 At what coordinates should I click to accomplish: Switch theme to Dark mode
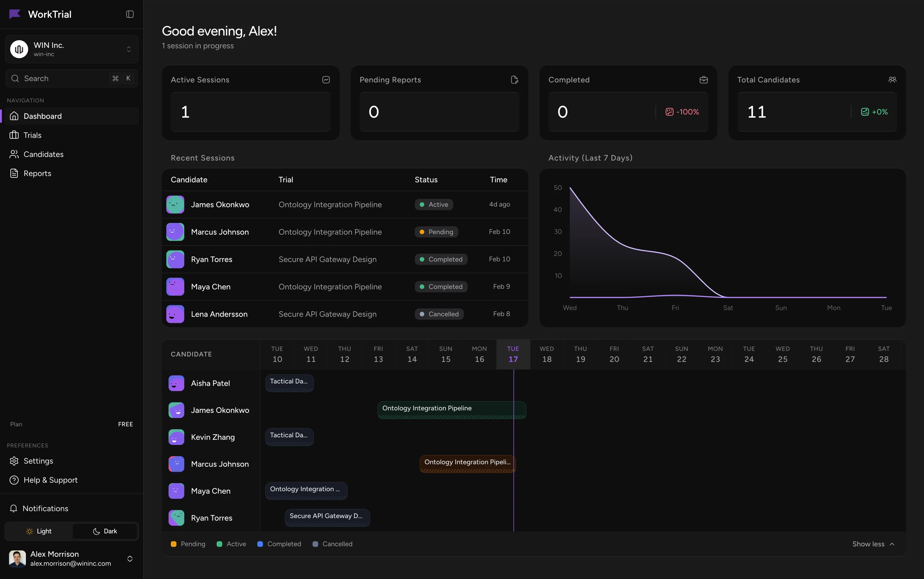click(105, 531)
